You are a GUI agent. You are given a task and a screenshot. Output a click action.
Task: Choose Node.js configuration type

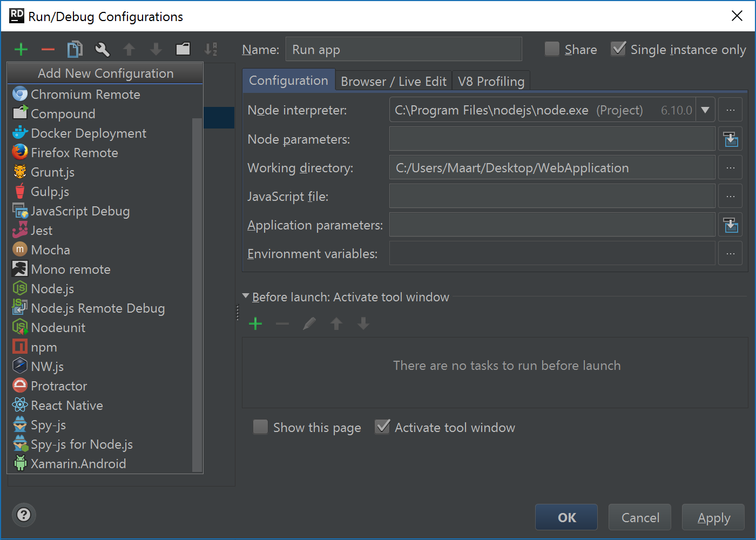point(100,289)
